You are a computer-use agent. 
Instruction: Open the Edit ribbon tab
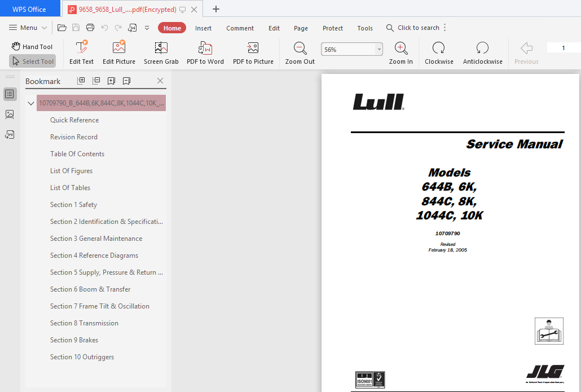274,28
